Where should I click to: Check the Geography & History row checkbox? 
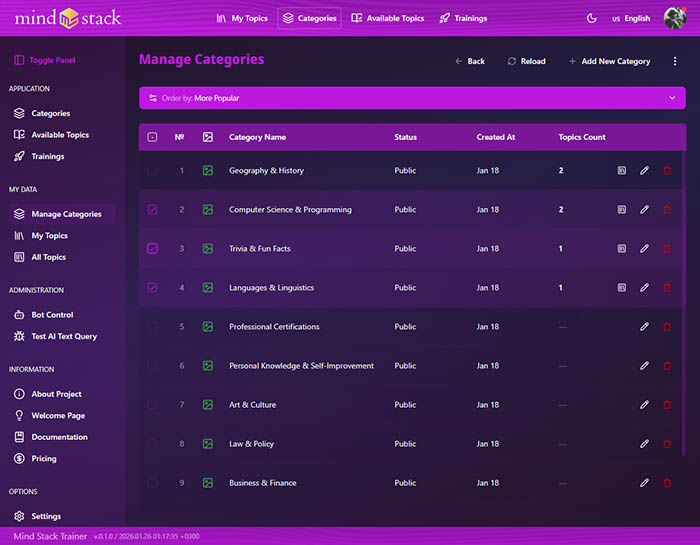tap(152, 171)
